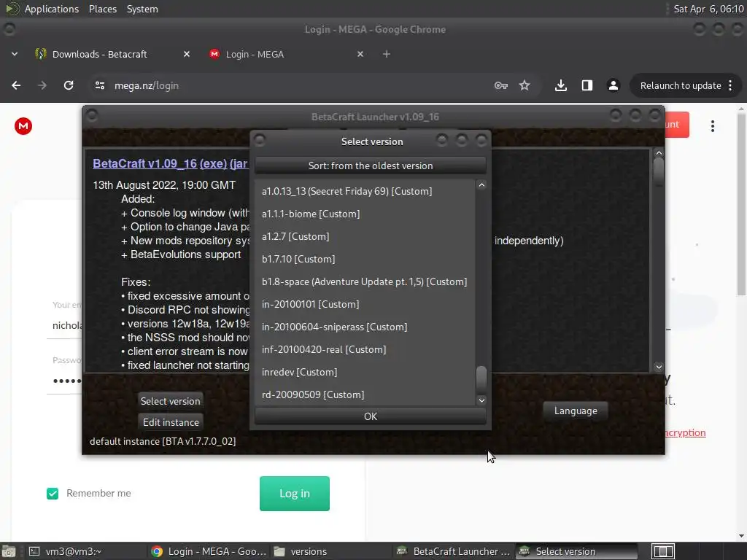Go back in Chrome with back arrow
Image resolution: width=747 pixels, height=560 pixels.
pyautogui.click(x=16, y=85)
